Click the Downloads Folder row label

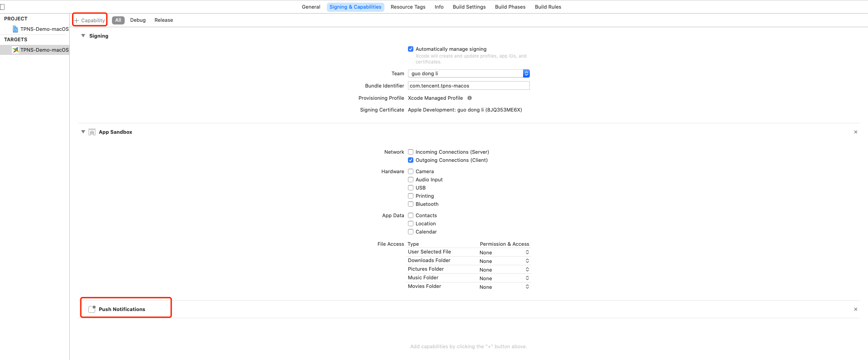click(x=429, y=261)
